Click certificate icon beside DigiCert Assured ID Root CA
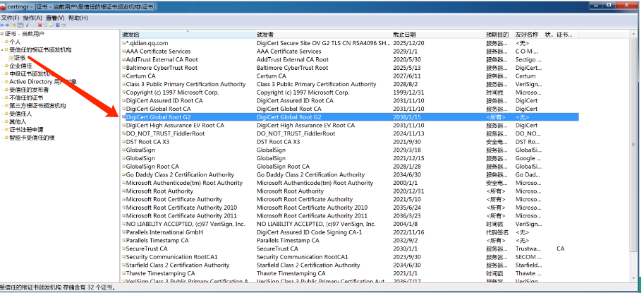Viewport: 644px width, 293px height. tap(123, 101)
